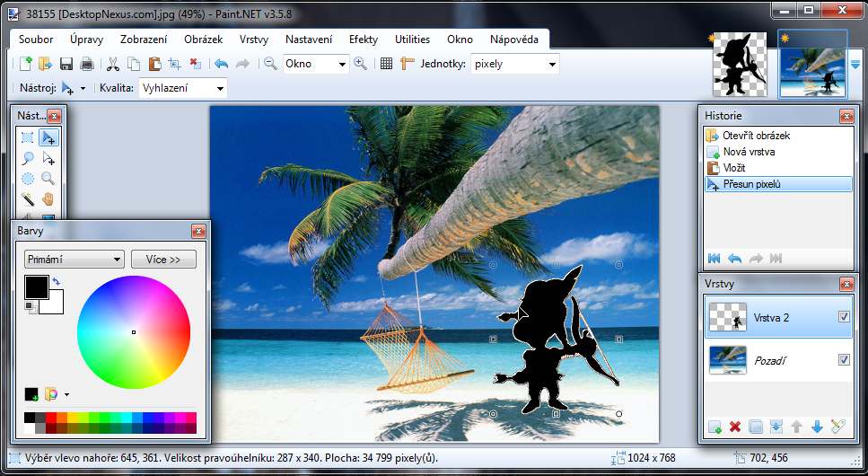The image size is (868, 476).
Task: Select Přesun pixelů history entry
Action: tap(779, 184)
